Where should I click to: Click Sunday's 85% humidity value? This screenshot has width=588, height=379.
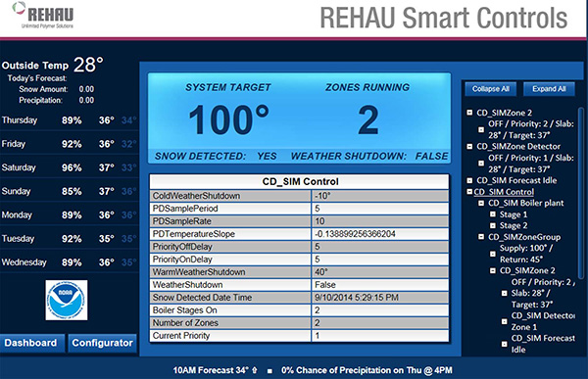pyautogui.click(x=72, y=191)
